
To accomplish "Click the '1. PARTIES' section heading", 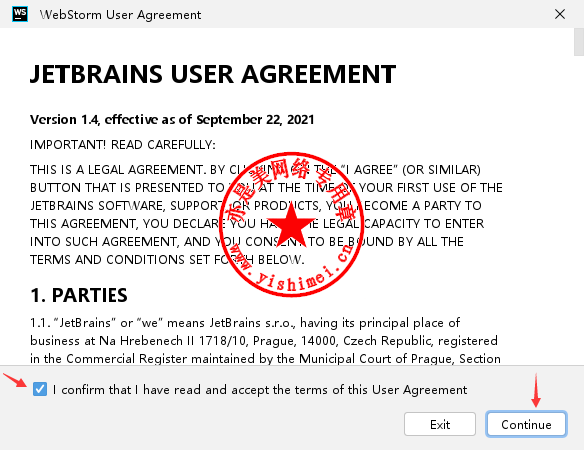I will click(x=79, y=295).
